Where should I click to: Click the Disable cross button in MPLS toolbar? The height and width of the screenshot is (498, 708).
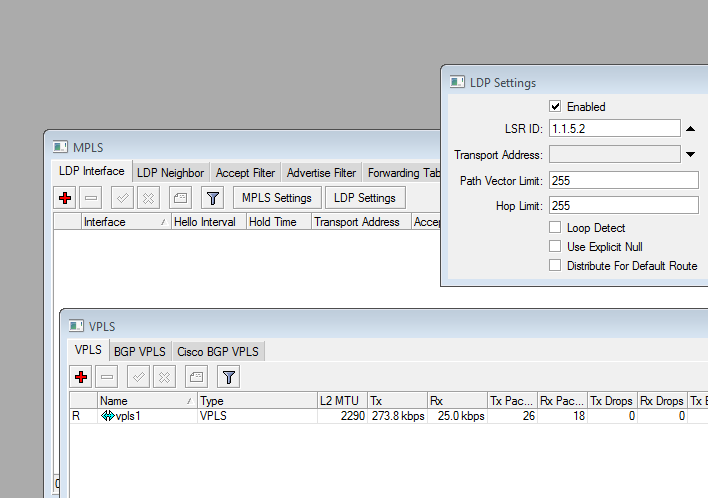[149, 198]
